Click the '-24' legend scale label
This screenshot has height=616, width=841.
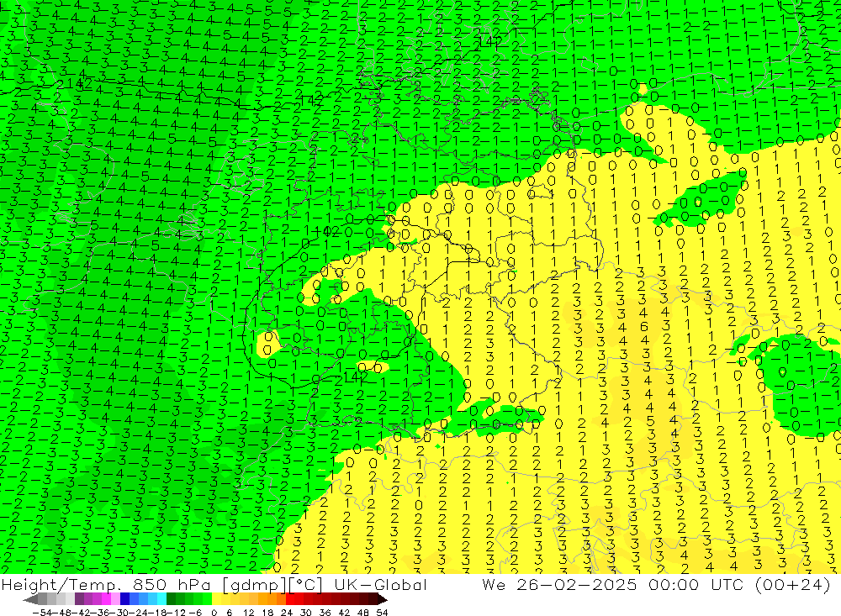(x=139, y=613)
